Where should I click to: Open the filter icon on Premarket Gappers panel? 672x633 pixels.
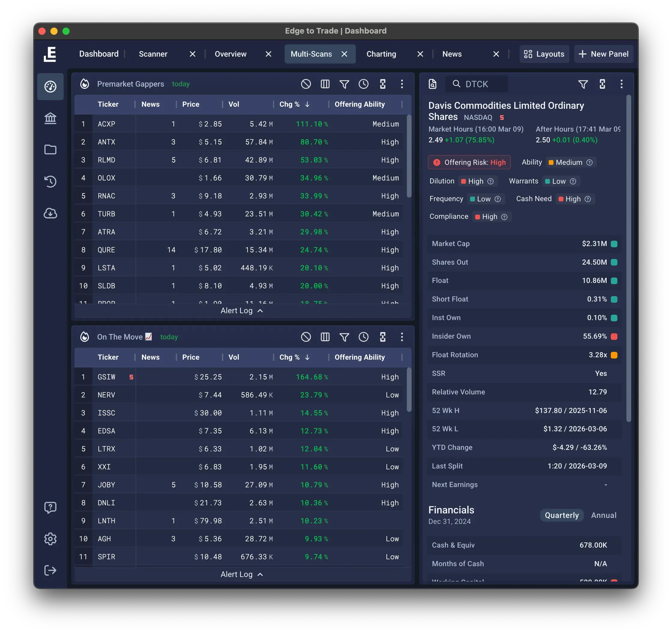pyautogui.click(x=344, y=84)
